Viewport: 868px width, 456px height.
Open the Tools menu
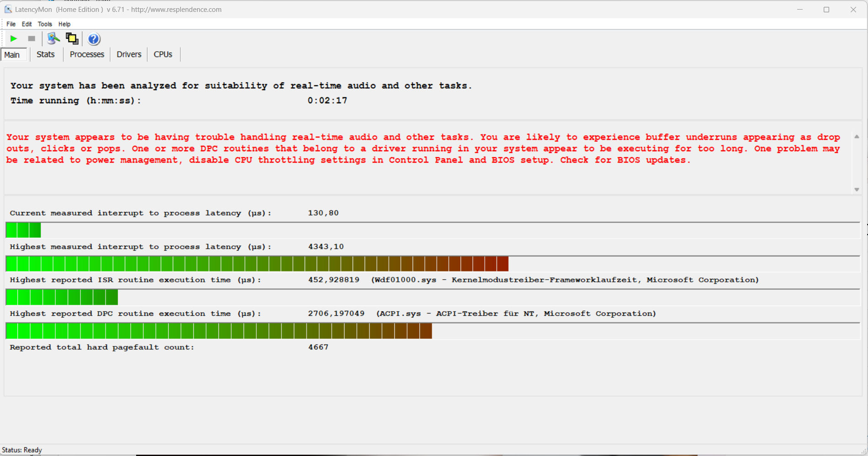pos(45,24)
